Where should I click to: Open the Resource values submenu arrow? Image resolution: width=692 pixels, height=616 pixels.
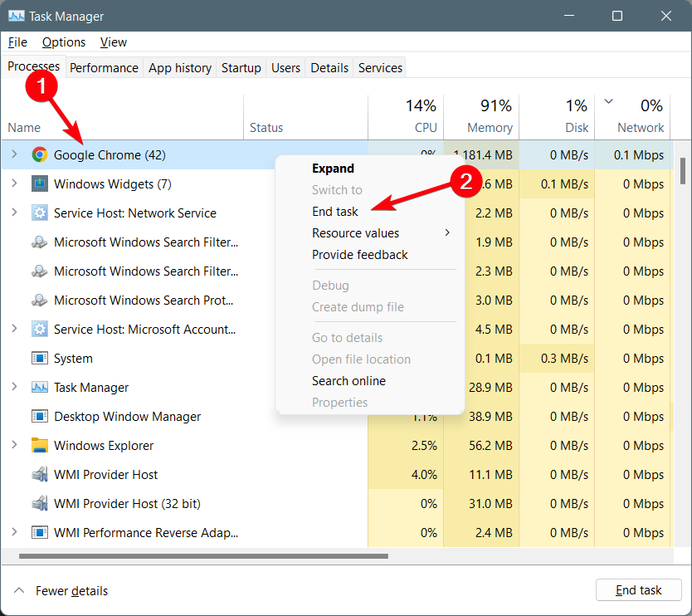(447, 232)
